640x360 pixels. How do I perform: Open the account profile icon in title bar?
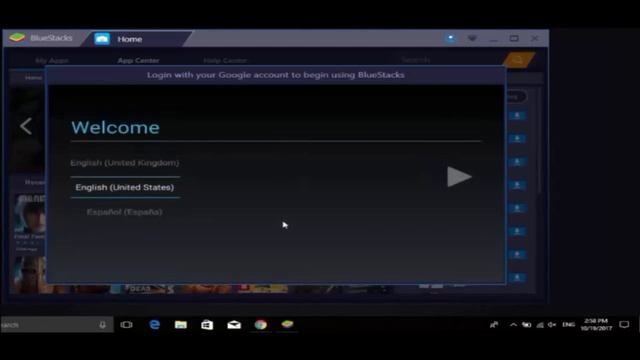click(x=451, y=38)
